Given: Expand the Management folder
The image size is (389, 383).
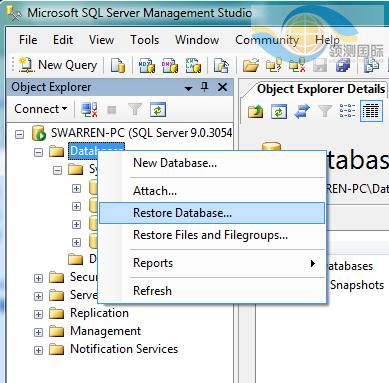Looking at the screenshot, I should pos(38,332).
